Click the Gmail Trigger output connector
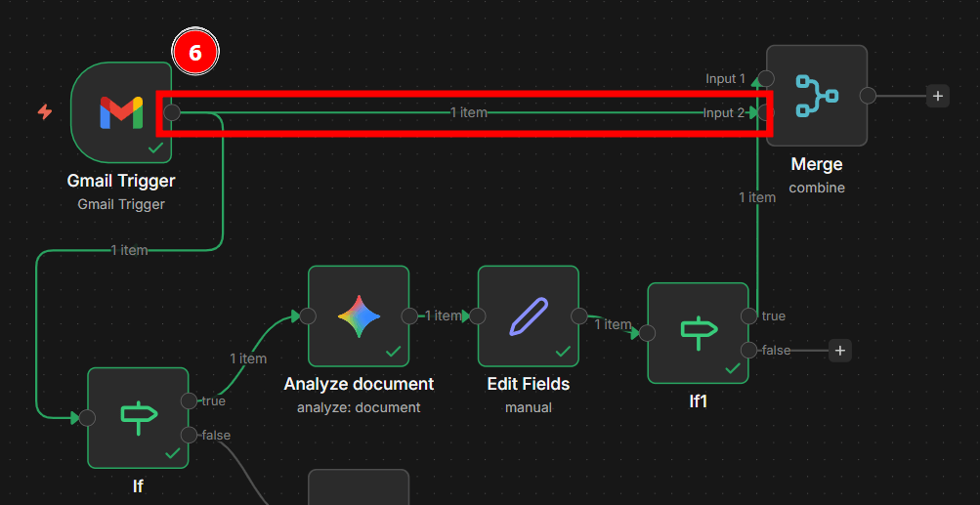 pos(172,112)
